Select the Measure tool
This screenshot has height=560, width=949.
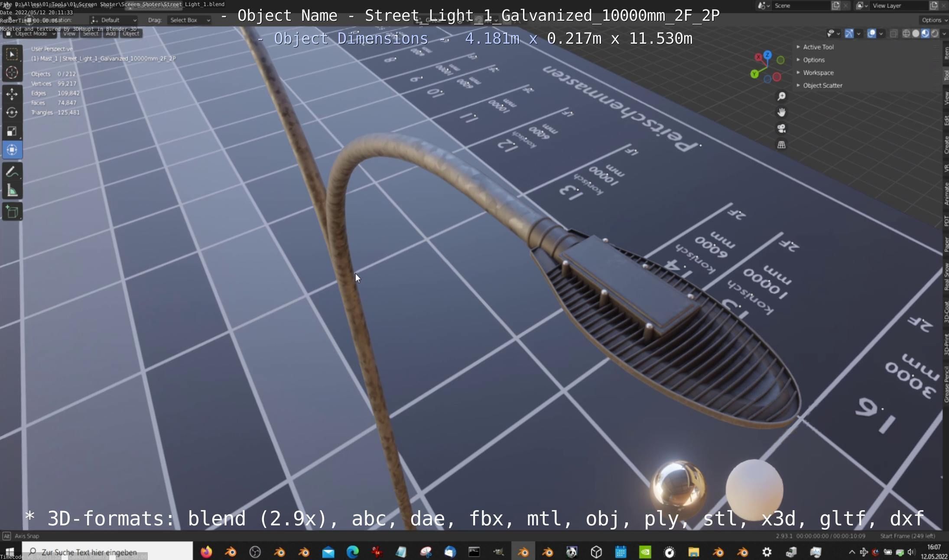click(x=12, y=191)
